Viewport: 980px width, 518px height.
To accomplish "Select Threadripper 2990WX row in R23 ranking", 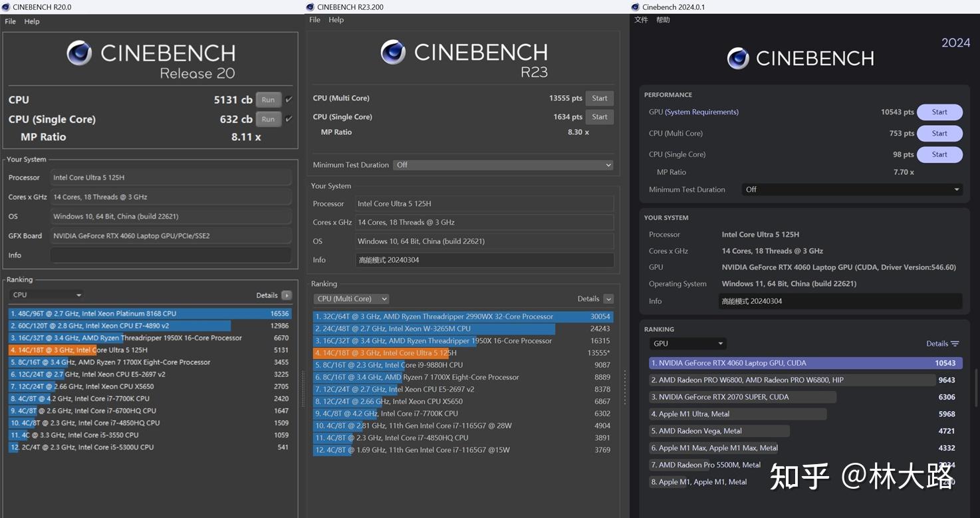I will [x=463, y=317].
